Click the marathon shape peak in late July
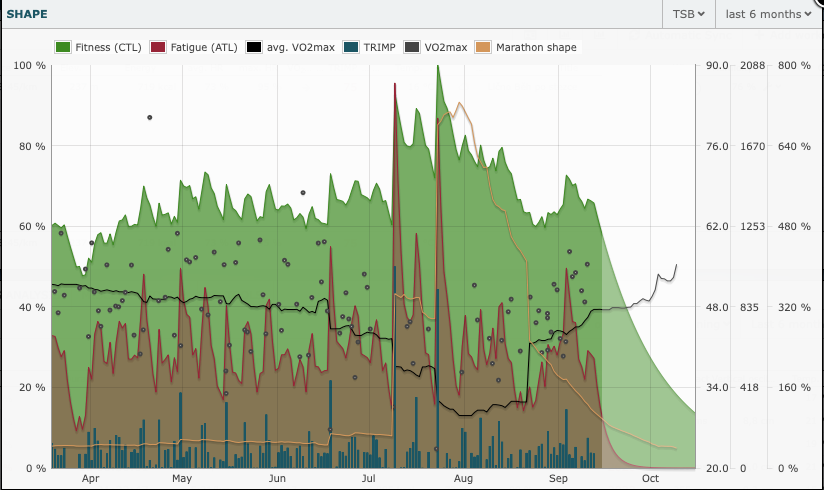The height and width of the screenshot is (490, 824). coord(459,103)
